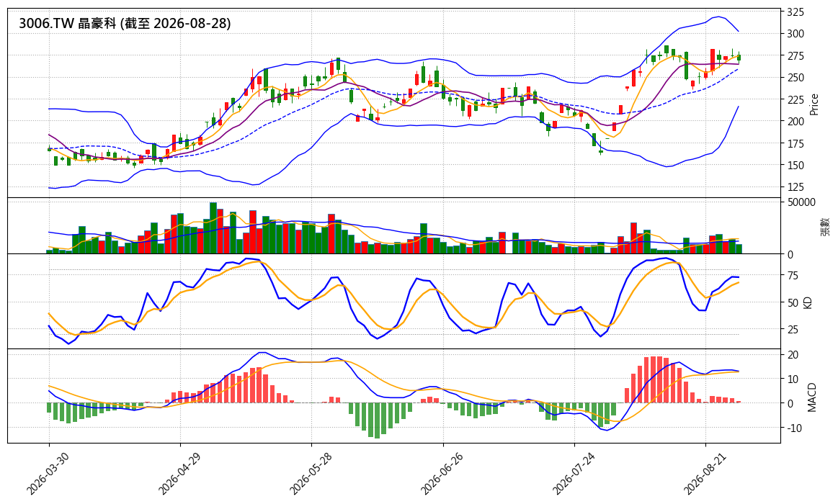Screen dimensions: 838x504
Task: Select the 250 tick on the Price axis
Action: [795, 78]
